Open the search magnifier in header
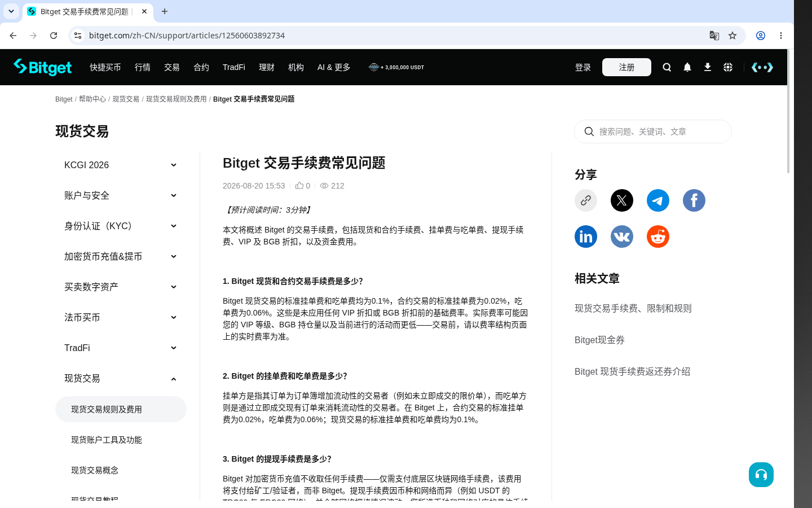The height and width of the screenshot is (508, 812). click(667, 67)
